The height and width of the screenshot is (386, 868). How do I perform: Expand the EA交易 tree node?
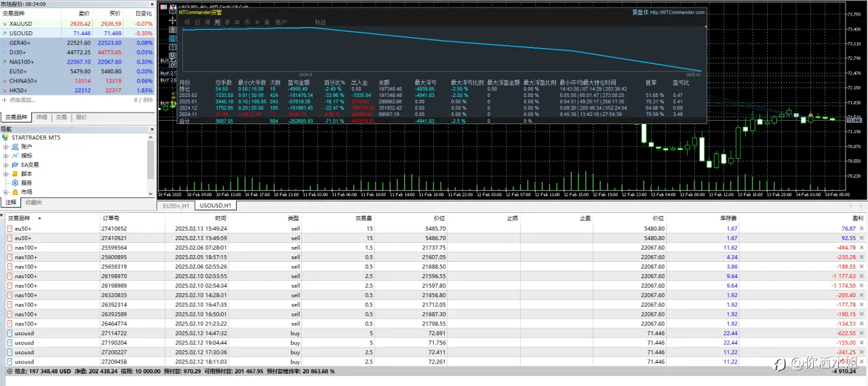(5, 164)
